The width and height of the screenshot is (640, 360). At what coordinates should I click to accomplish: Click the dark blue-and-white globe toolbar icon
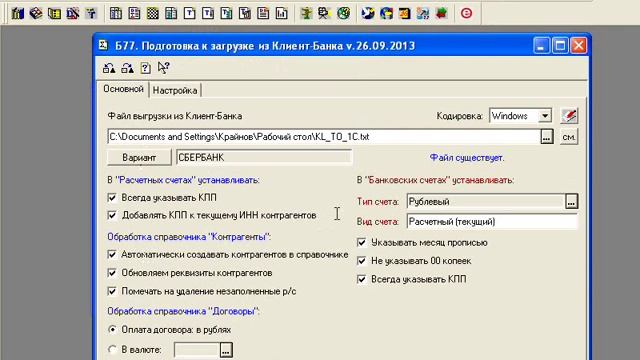tap(368, 13)
